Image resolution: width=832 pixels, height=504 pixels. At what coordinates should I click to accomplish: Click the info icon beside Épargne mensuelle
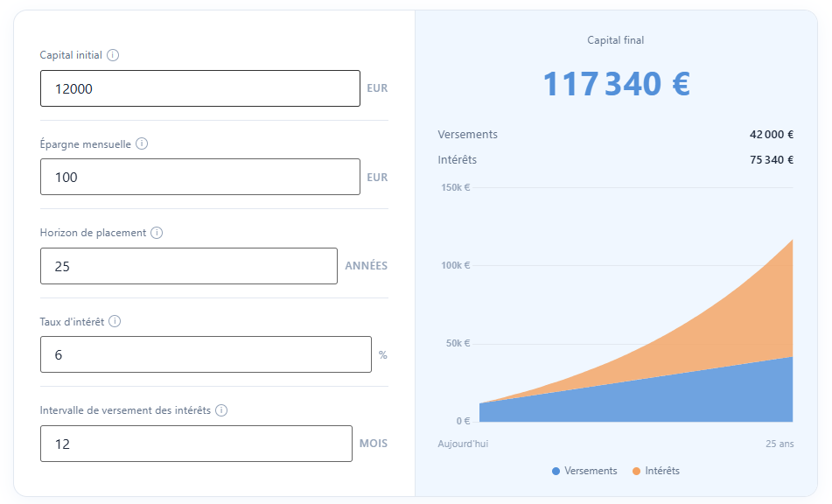pyautogui.click(x=142, y=143)
